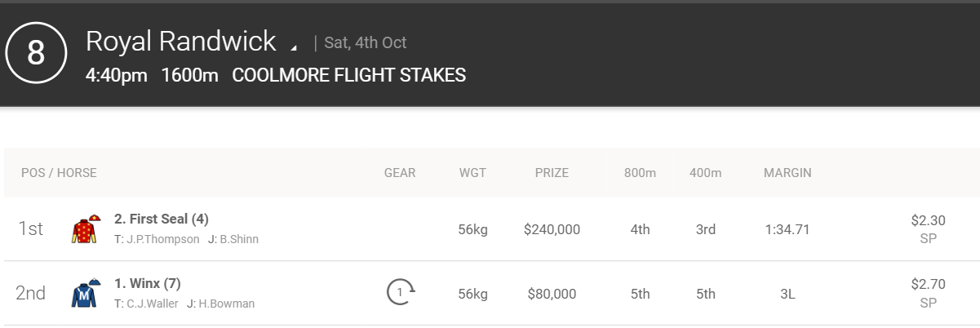Screen dimensions: 980x328
Task: Click the MARGIN column header
Action: (x=787, y=173)
